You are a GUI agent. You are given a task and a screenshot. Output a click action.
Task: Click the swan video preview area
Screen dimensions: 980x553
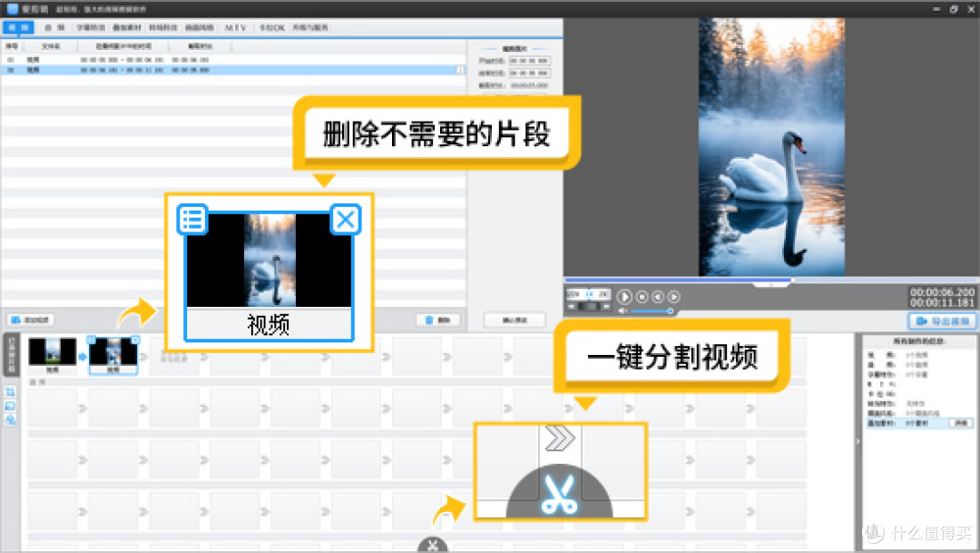(771, 147)
